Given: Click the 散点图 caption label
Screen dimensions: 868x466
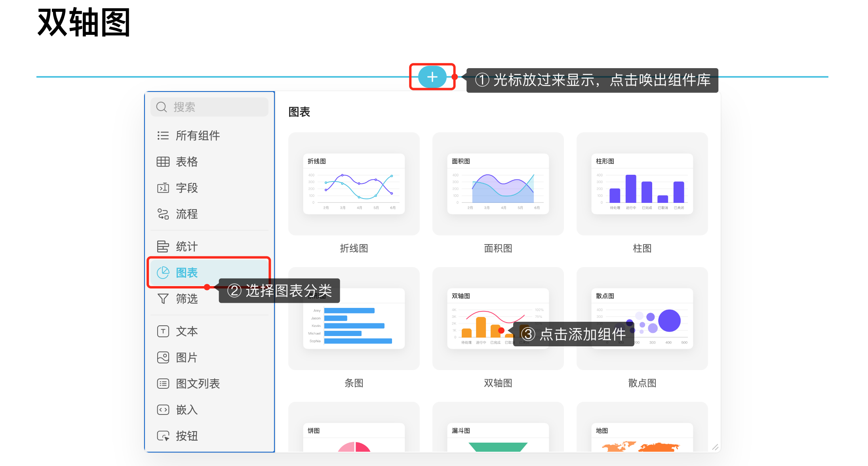Looking at the screenshot, I should [642, 383].
